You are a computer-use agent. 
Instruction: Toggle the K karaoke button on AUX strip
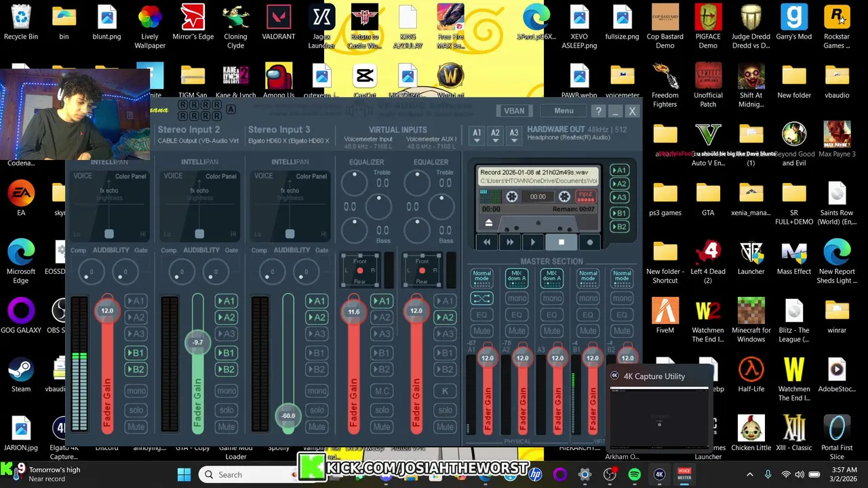(x=445, y=391)
